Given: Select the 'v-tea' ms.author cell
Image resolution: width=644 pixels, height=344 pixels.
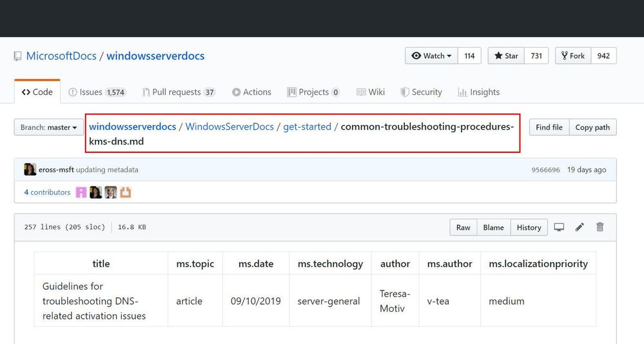Looking at the screenshot, I should 450,300.
